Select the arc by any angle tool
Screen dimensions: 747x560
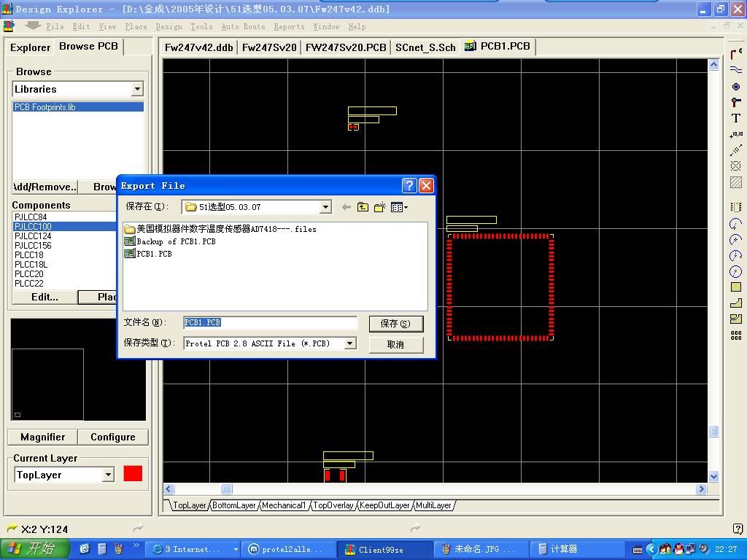coord(736,256)
